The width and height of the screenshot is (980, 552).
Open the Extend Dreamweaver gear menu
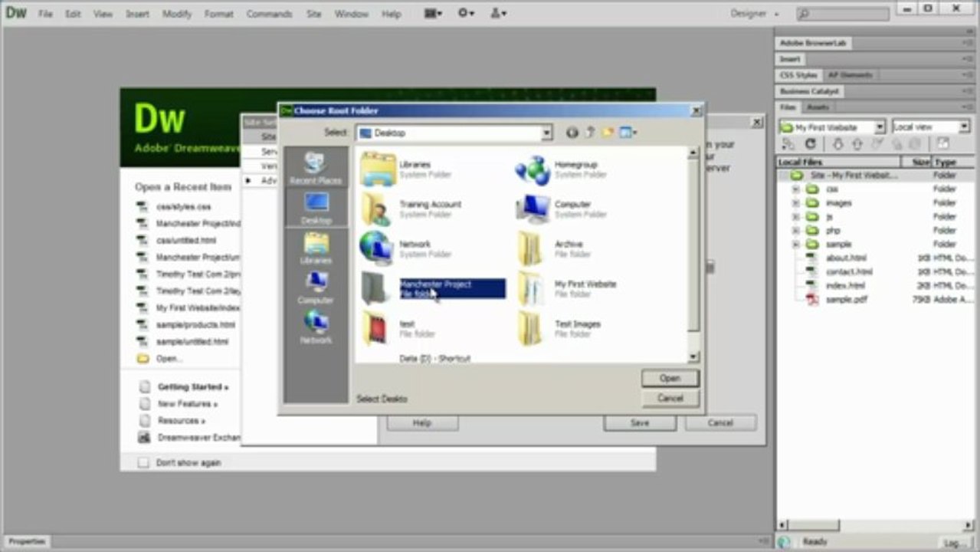(x=466, y=13)
